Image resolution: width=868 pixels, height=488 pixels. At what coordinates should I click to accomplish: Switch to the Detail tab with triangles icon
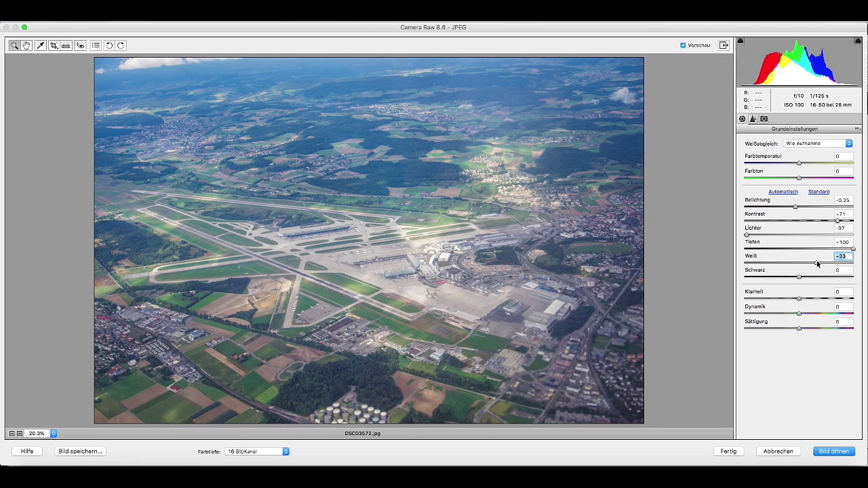[753, 119]
